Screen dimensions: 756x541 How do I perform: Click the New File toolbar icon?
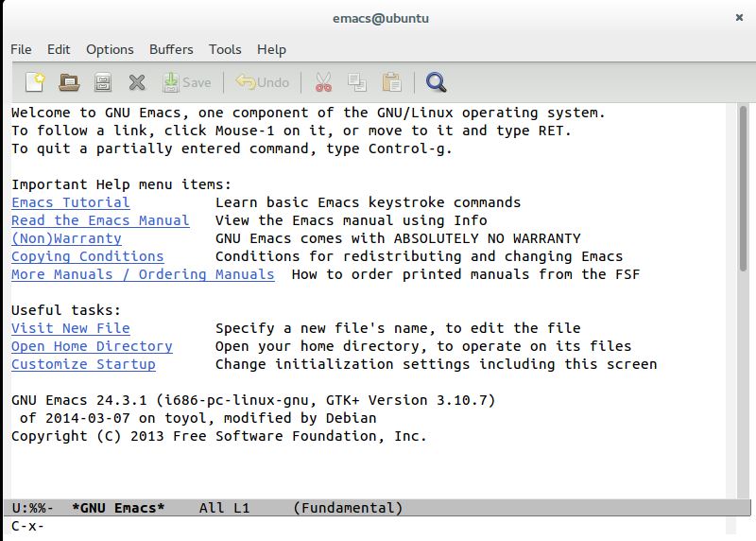pos(34,82)
